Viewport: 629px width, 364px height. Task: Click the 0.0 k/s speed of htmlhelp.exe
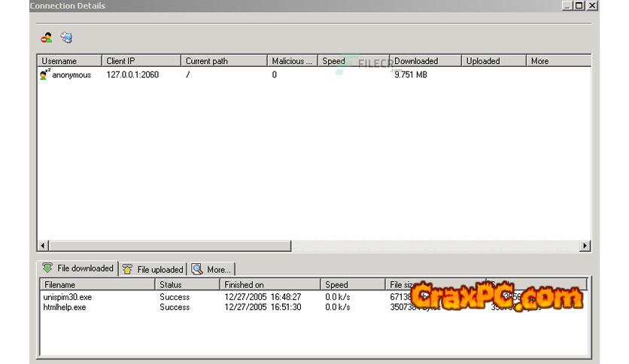(338, 307)
